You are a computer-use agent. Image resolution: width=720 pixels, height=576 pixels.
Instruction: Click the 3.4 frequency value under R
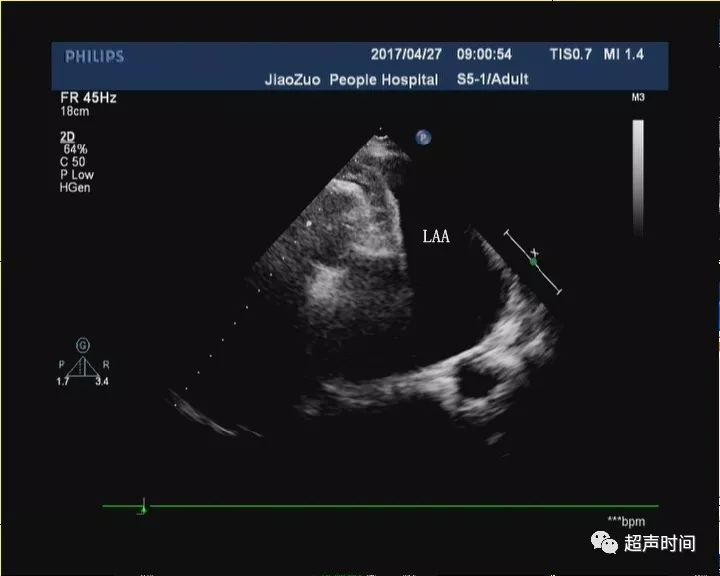102,381
